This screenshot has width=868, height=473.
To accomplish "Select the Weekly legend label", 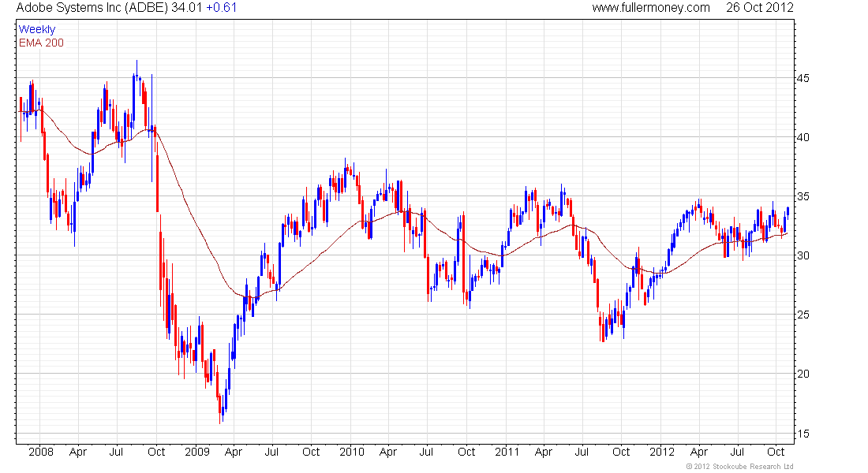I will pos(37,29).
